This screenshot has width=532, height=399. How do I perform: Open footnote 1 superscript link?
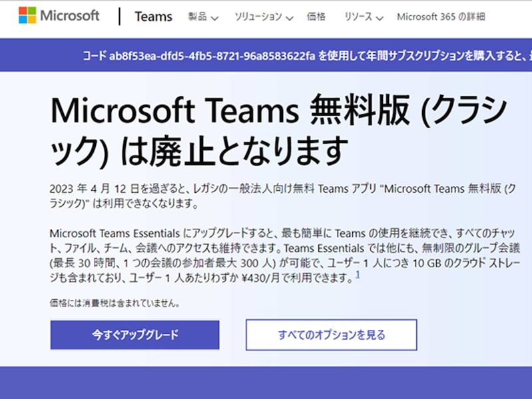[358, 275]
